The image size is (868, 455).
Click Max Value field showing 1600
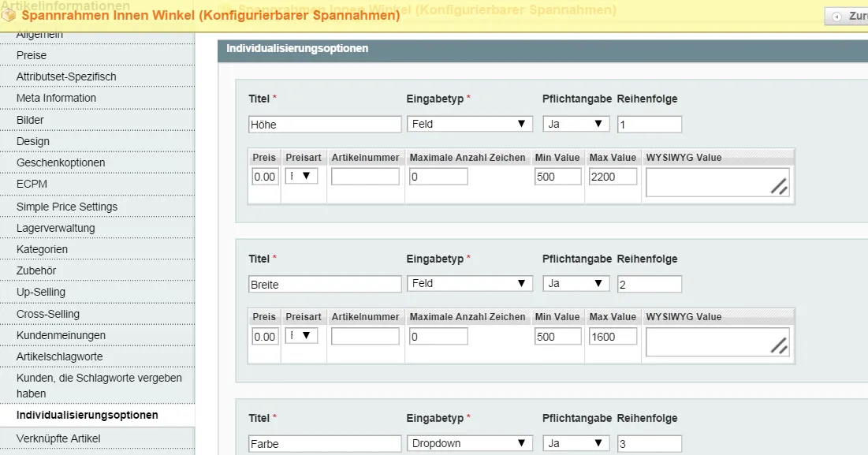click(x=613, y=337)
